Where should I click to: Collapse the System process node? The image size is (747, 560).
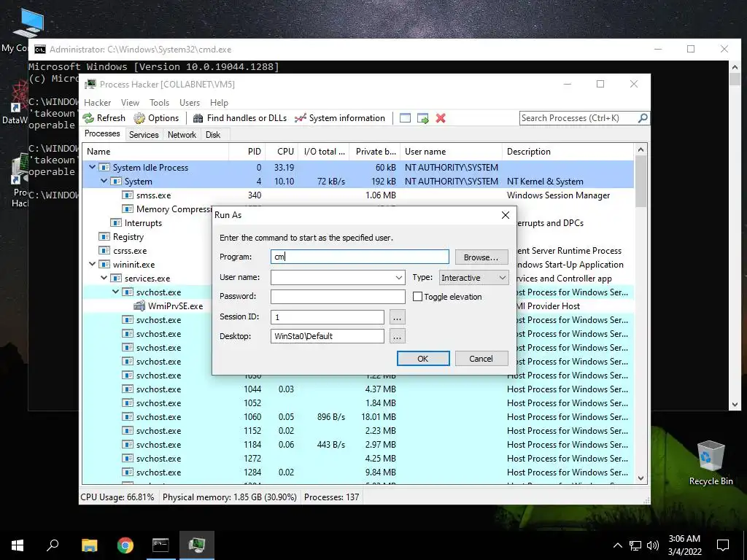[x=104, y=181]
